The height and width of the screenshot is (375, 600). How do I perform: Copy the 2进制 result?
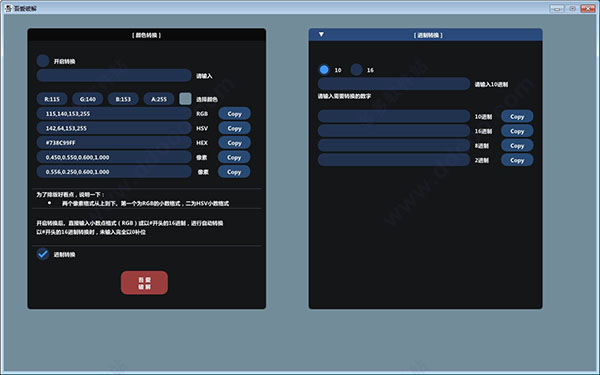click(x=517, y=160)
